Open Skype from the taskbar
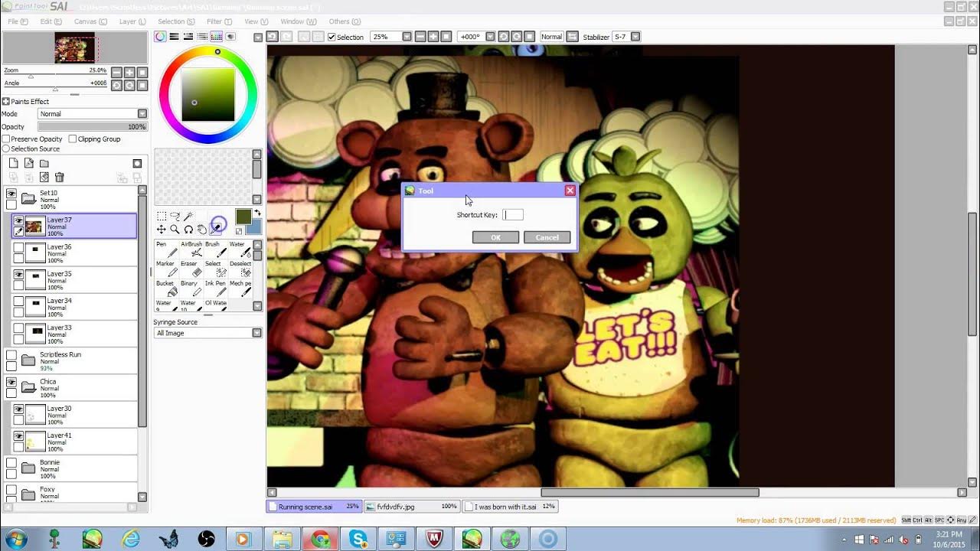 (x=358, y=540)
